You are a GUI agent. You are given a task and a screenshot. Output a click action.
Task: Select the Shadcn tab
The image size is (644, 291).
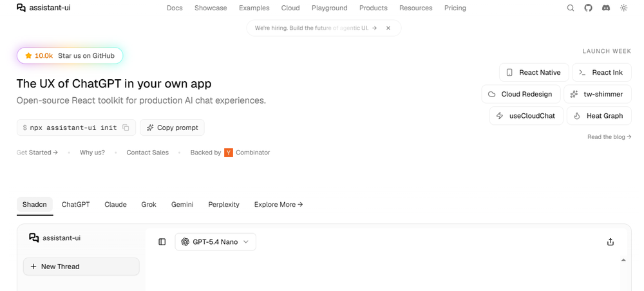click(x=35, y=204)
